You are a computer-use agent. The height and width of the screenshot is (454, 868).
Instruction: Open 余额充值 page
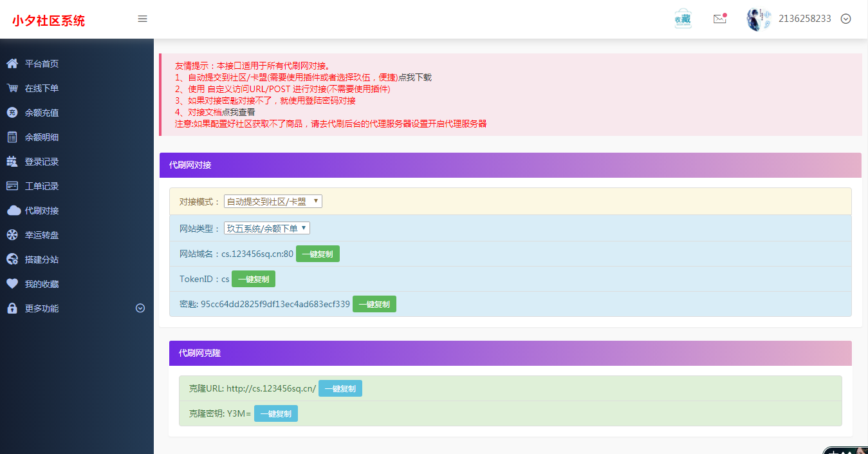coord(42,113)
